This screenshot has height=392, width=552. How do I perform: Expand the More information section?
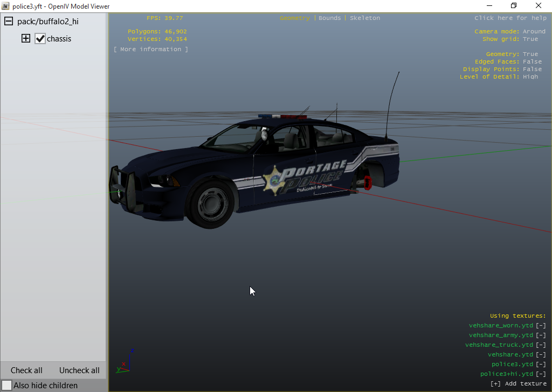pyautogui.click(x=151, y=49)
